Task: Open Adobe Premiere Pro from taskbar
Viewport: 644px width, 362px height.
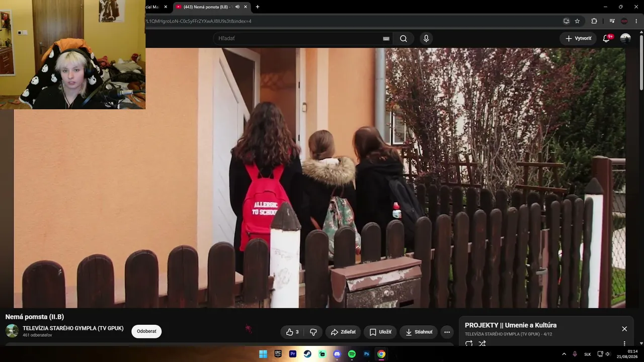Action: click(293, 354)
